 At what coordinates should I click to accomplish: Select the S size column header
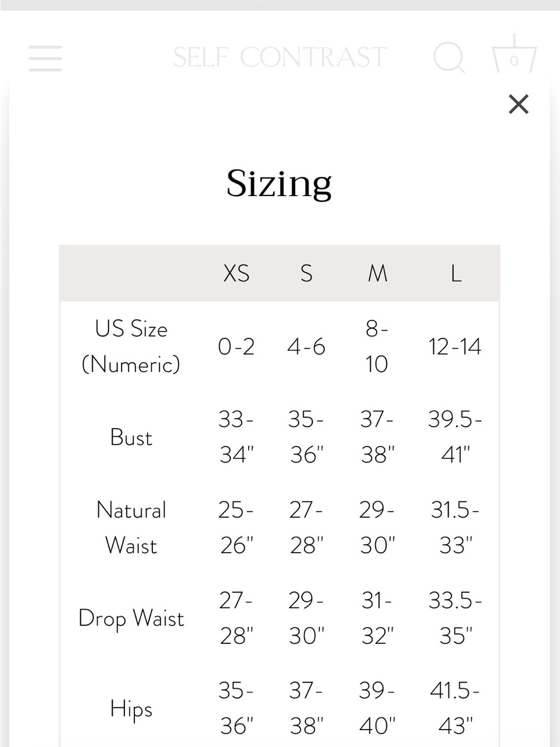point(306,273)
